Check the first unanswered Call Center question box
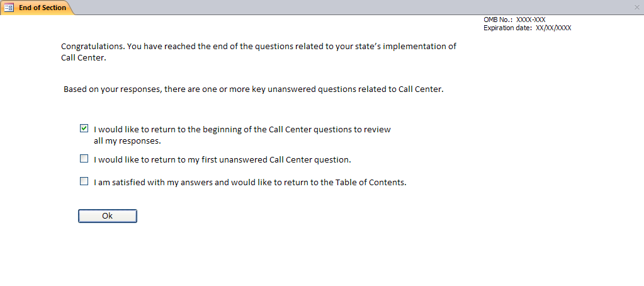This screenshot has height=286, width=644. (84, 159)
